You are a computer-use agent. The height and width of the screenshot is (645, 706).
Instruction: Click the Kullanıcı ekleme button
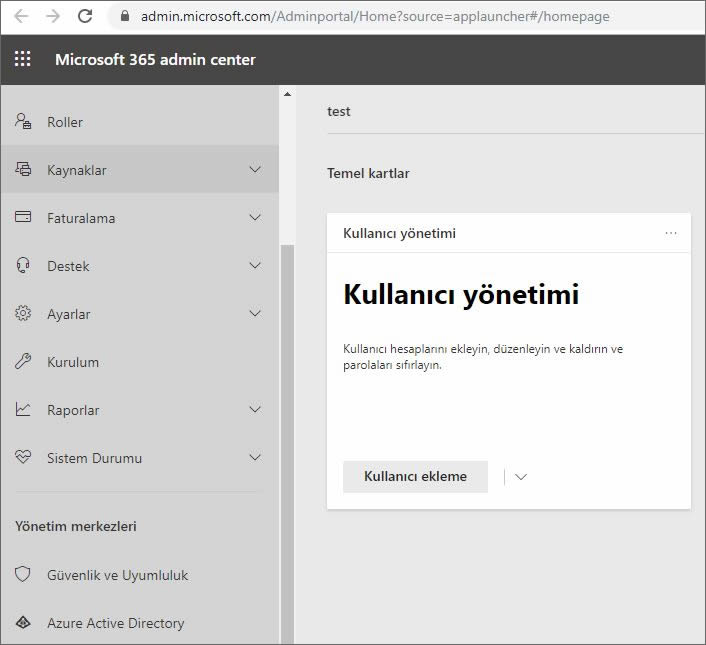[x=415, y=476]
